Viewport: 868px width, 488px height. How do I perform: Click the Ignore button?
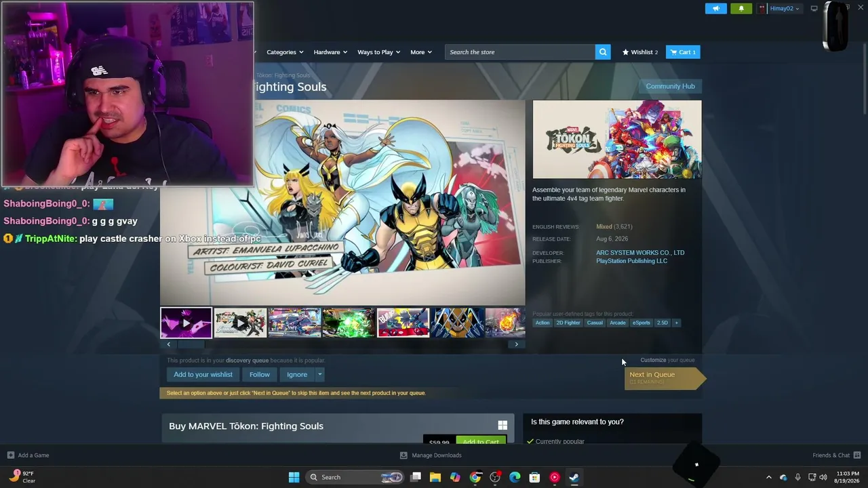tap(297, 374)
